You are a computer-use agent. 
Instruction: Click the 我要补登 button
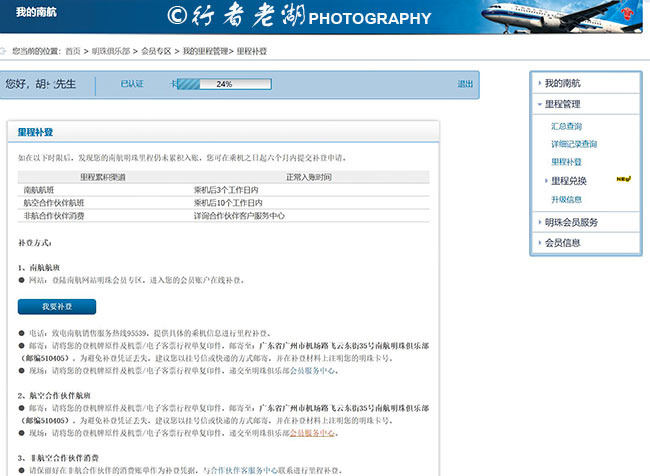coord(57,306)
